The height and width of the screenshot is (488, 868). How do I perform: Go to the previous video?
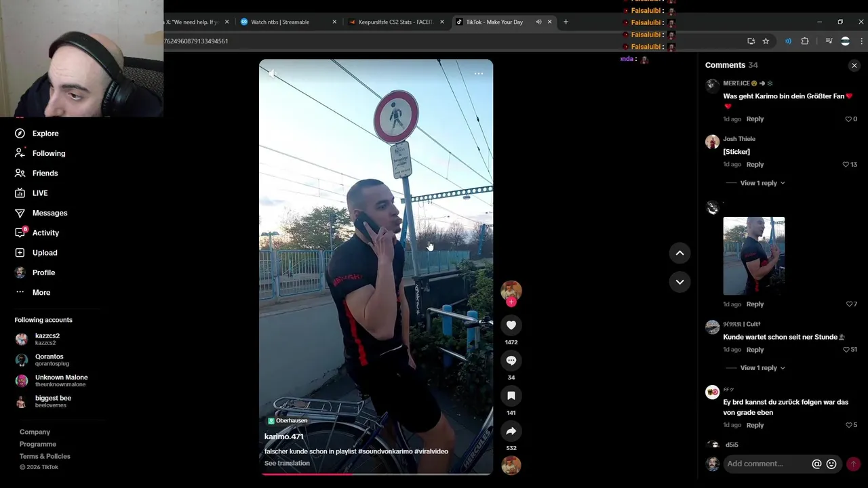[x=679, y=253]
